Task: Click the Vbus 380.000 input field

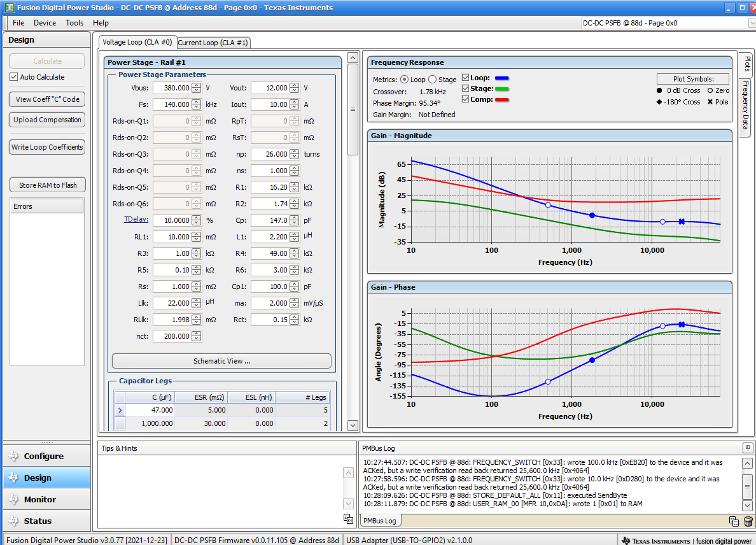Action: tap(172, 88)
